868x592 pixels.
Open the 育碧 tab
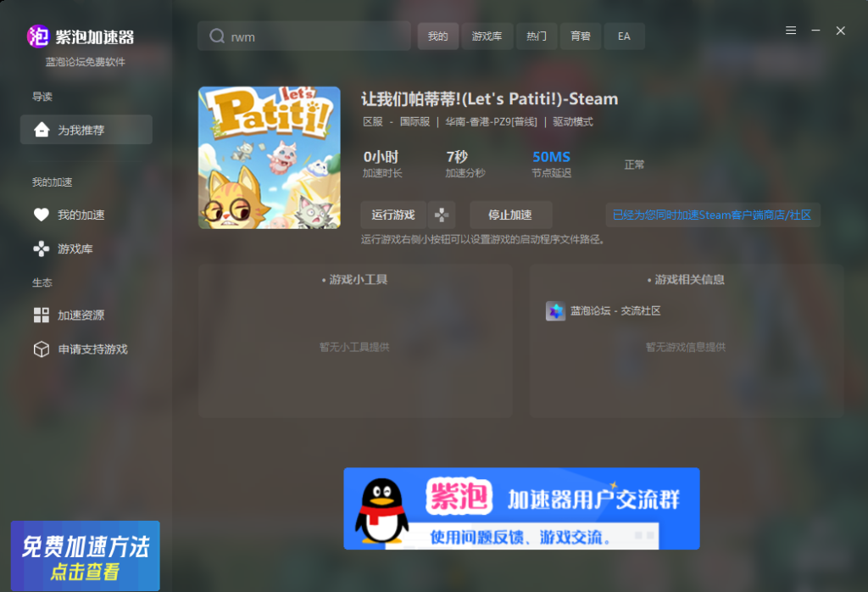click(x=581, y=36)
